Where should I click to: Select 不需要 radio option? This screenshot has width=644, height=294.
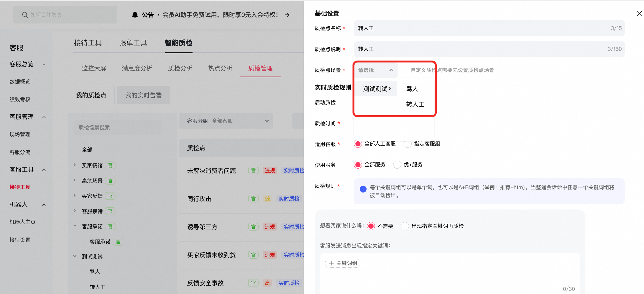(371, 226)
